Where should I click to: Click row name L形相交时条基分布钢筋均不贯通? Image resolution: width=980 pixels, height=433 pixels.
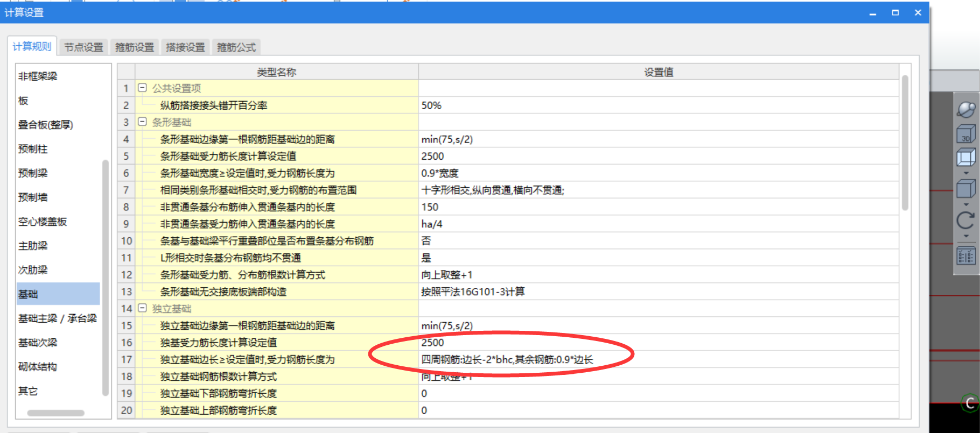click(x=230, y=258)
